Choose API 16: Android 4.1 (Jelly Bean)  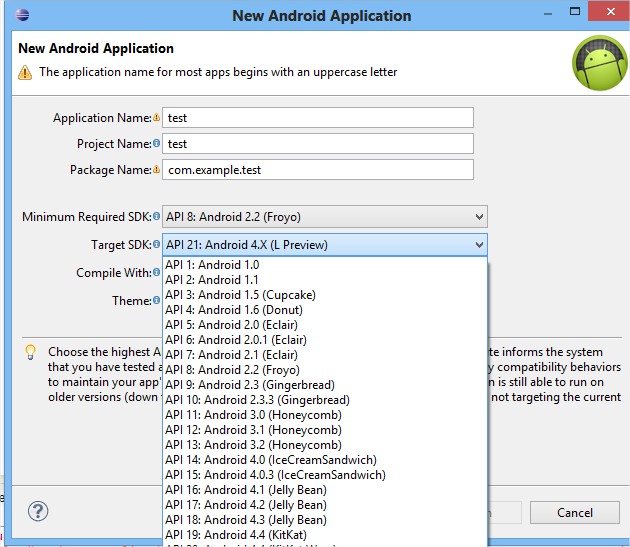[x=325, y=490]
